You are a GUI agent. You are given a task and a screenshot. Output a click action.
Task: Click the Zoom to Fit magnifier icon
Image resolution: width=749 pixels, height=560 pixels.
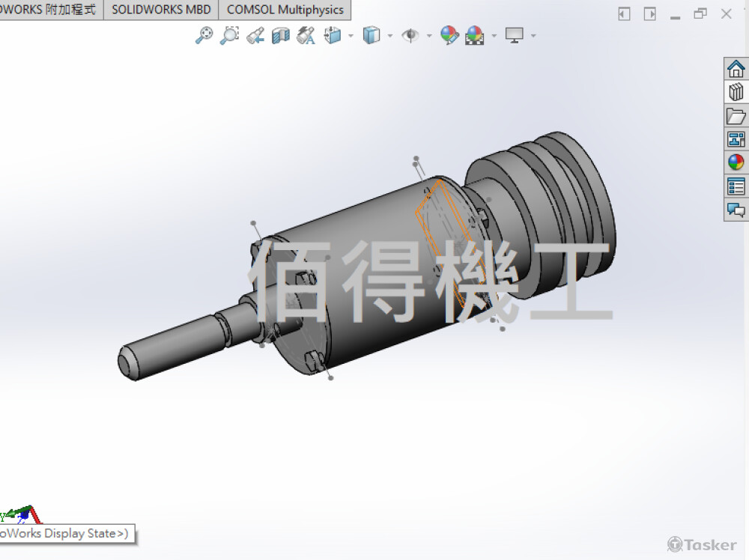click(x=204, y=35)
